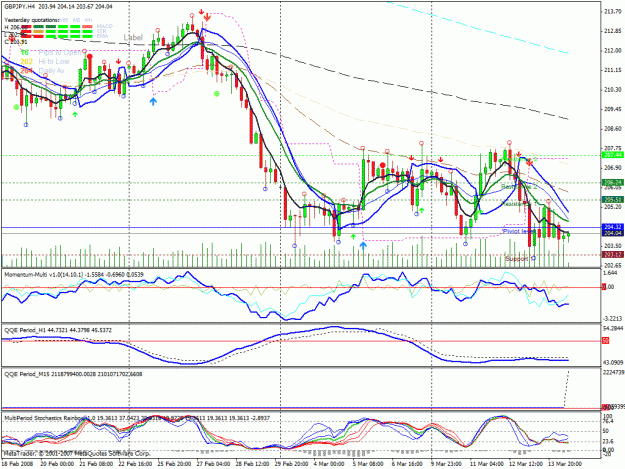Viewport: 625px width, 469px height.
Task: Click the 54.2844 scale value
Action: click(x=613, y=328)
